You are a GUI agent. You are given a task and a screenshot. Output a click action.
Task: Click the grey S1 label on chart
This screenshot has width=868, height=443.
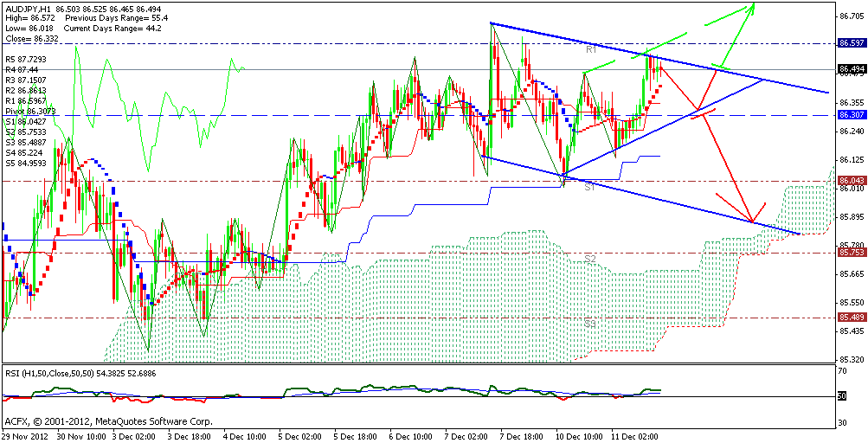click(x=590, y=188)
